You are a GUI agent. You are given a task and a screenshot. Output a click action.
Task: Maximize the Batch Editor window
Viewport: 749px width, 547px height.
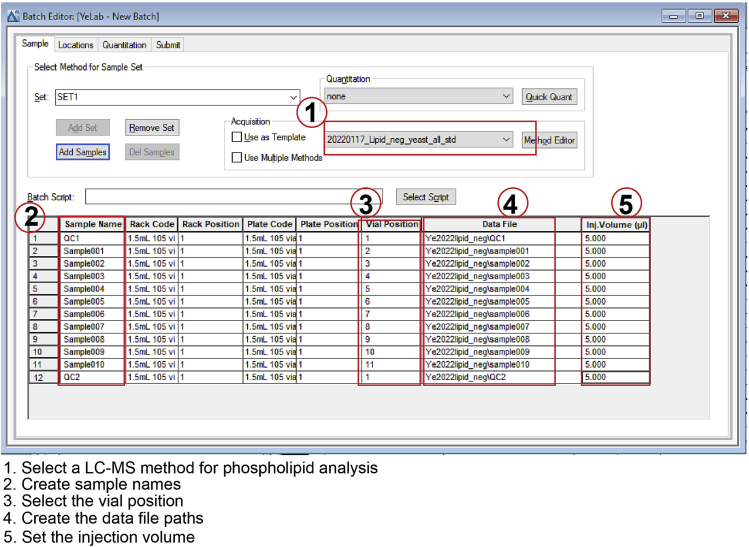[699, 16]
